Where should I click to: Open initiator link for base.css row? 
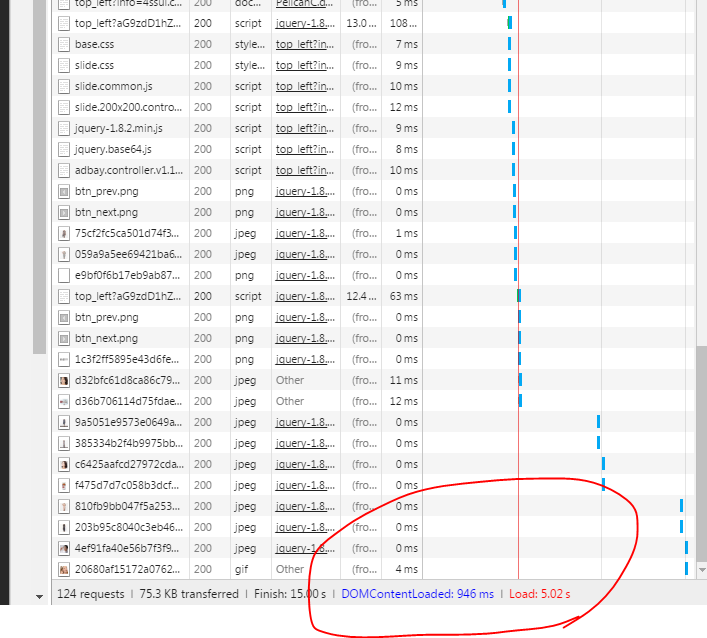(x=305, y=45)
